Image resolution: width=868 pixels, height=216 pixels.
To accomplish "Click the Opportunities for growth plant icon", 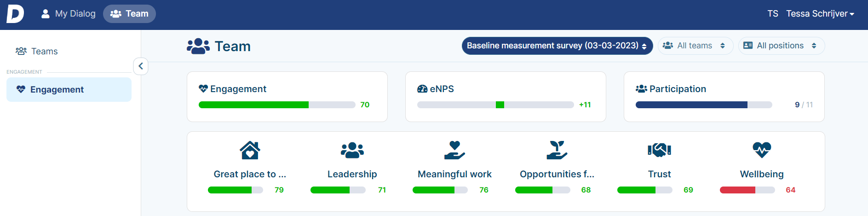I will 557,150.
